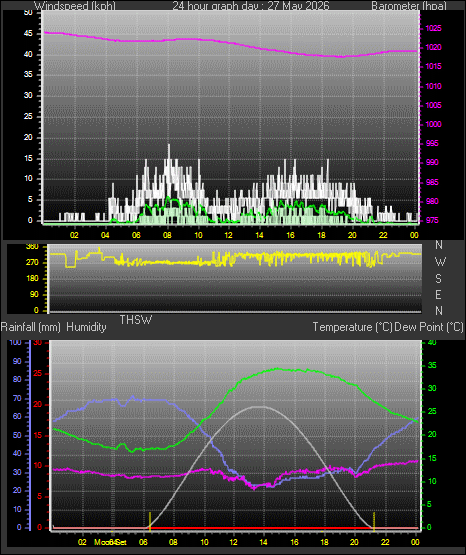This screenshot has width=466, height=555.
Task: Click the Moon Set marker label
Action: click(110, 542)
